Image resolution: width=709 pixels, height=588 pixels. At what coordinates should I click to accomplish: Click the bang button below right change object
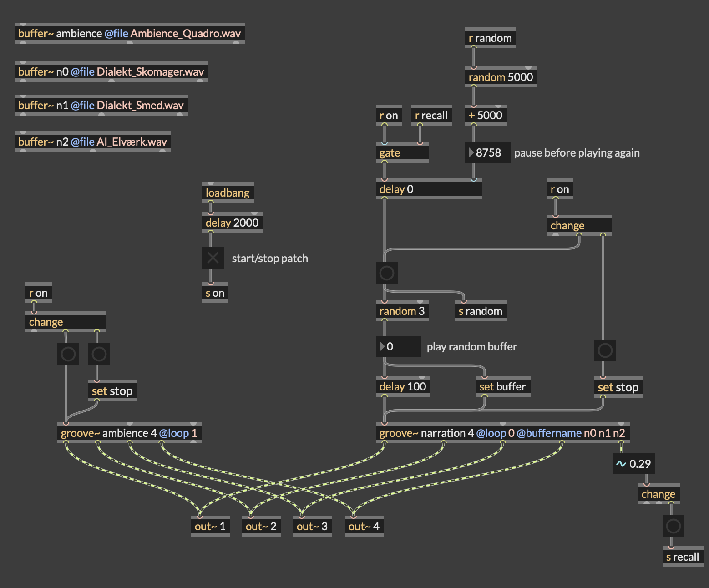605,350
